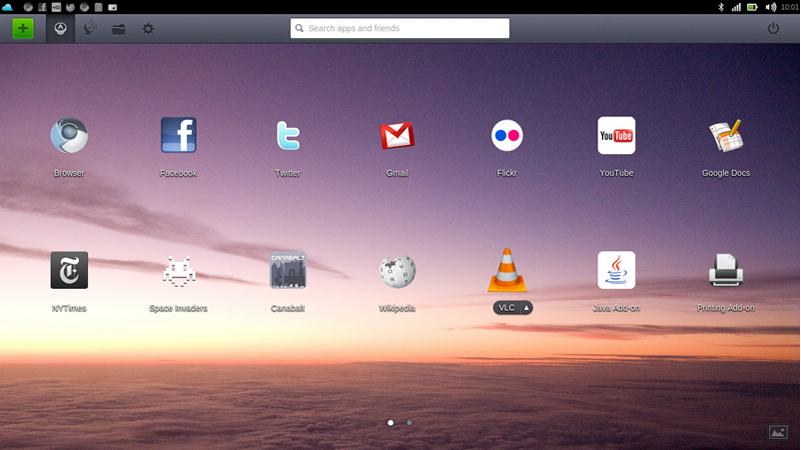Click the blue cloud icon in top panel
Screen dimensions: 801x450
pos(7,7)
